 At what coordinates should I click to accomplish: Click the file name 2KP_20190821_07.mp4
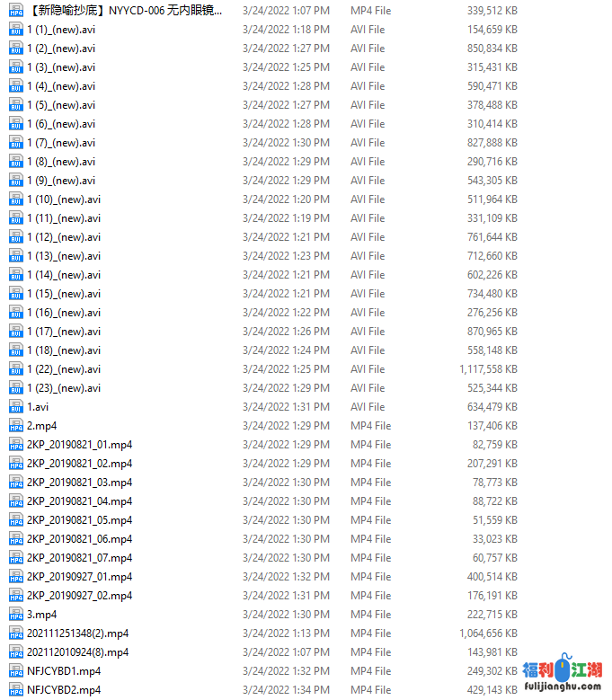click(79, 558)
